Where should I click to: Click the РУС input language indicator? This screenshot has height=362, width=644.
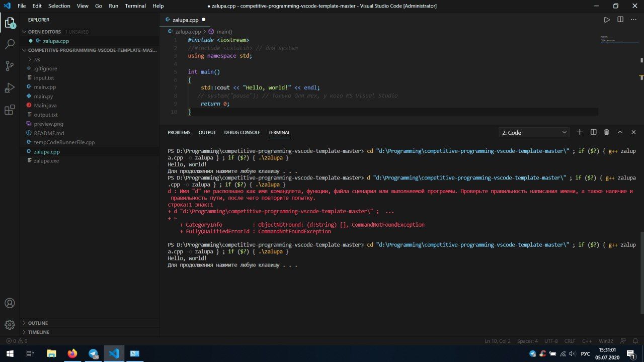(585, 354)
